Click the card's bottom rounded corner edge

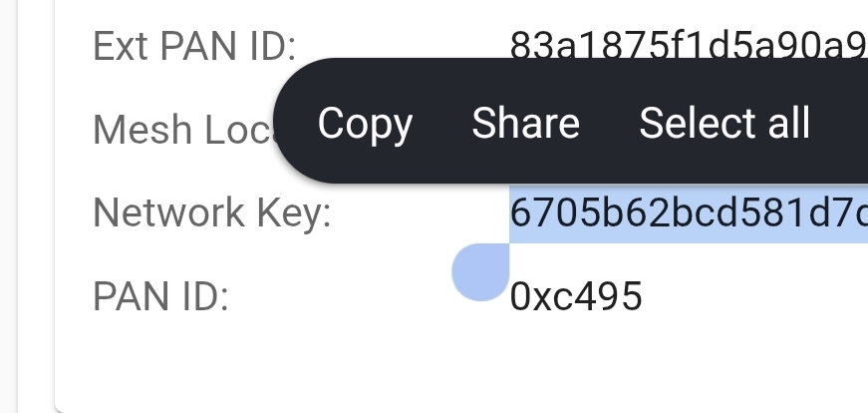(x=61, y=406)
